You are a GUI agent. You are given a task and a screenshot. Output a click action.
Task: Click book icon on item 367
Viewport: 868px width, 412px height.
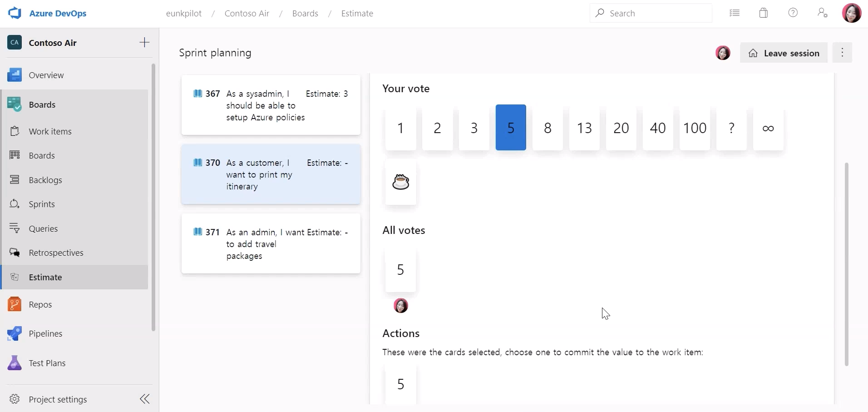tap(198, 94)
